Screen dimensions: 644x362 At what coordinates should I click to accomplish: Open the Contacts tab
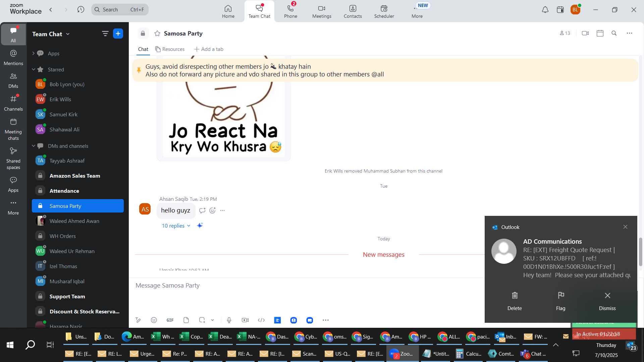click(353, 11)
